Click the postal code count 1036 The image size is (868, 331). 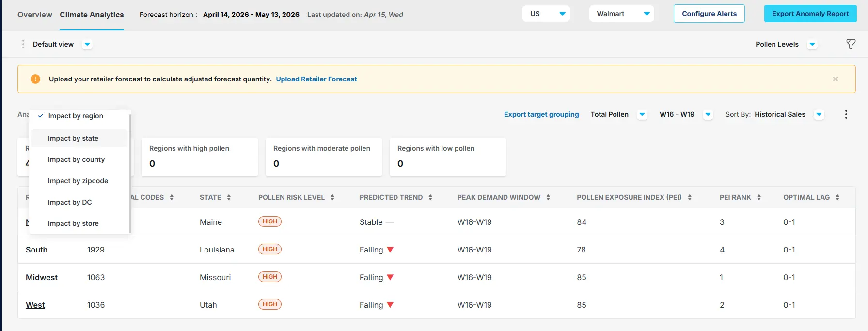pos(96,305)
